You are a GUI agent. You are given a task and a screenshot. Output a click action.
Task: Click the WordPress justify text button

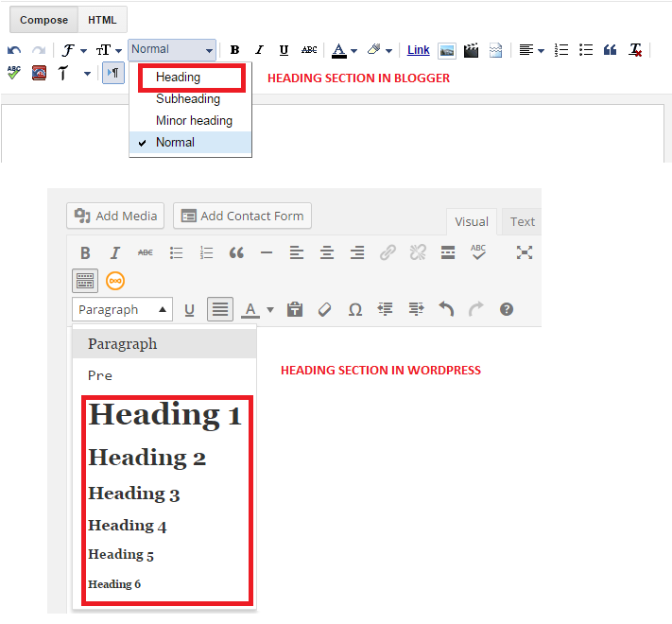(220, 309)
